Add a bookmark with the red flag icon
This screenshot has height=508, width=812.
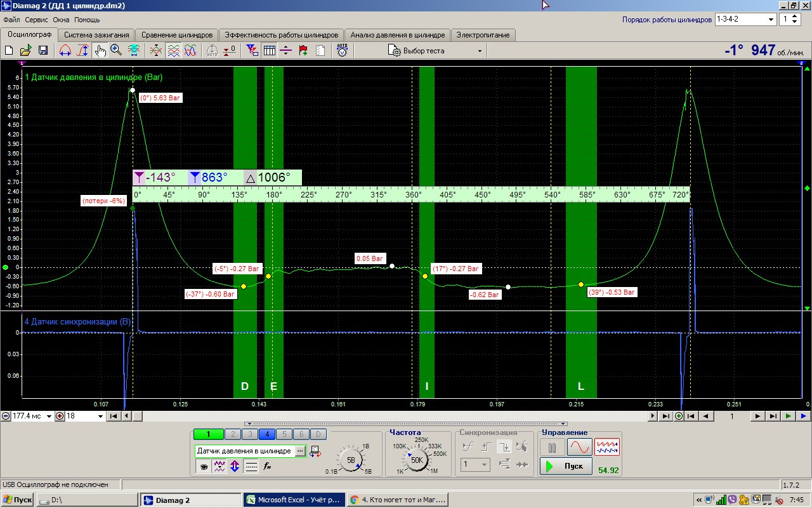coord(303,51)
